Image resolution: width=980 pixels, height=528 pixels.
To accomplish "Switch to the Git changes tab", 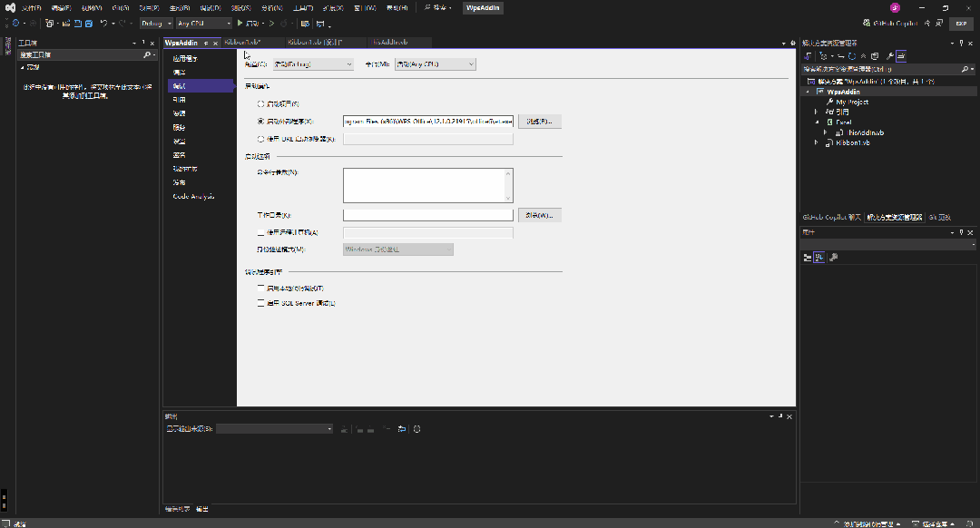I will (939, 218).
